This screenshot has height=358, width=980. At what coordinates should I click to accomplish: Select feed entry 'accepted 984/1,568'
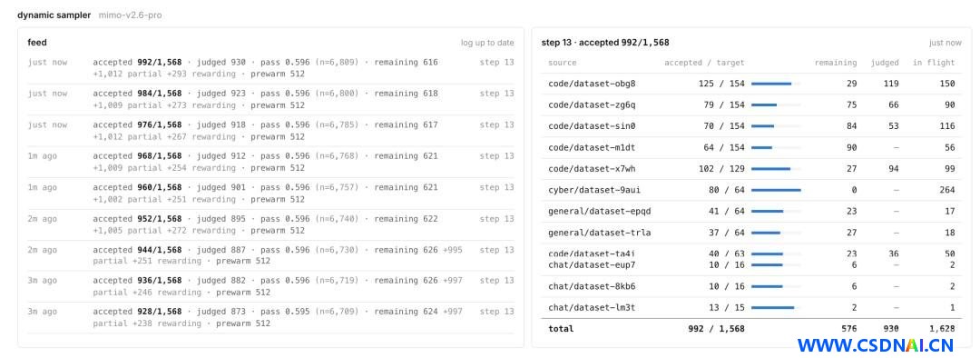(270, 100)
